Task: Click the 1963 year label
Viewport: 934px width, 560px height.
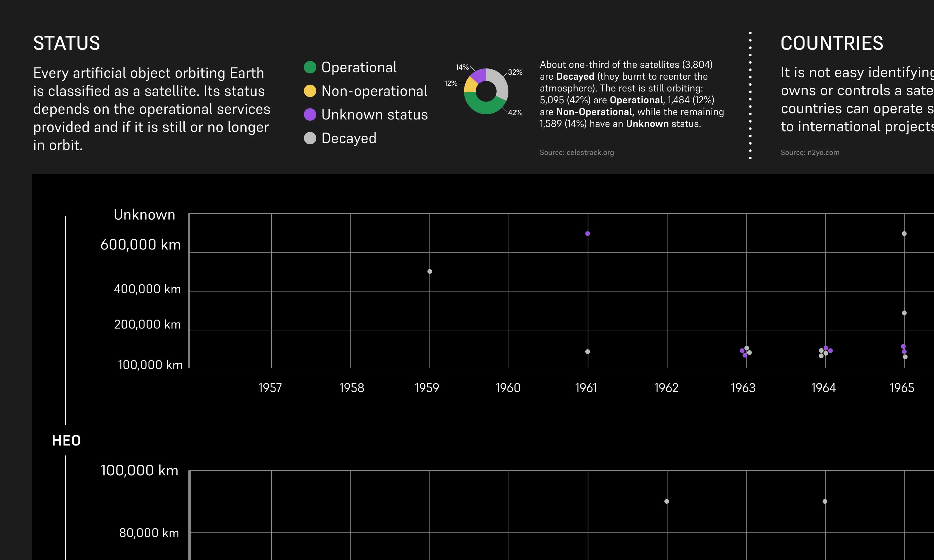Action: [x=743, y=388]
